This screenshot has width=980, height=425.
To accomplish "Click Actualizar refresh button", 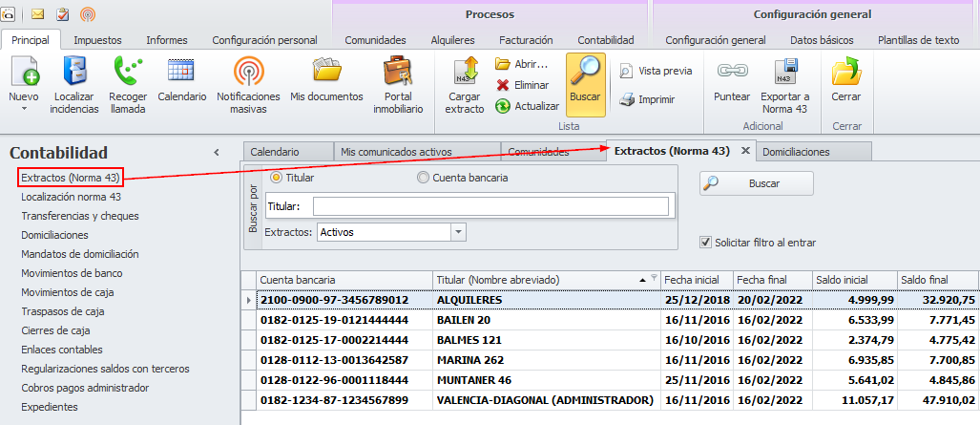I will 527,106.
